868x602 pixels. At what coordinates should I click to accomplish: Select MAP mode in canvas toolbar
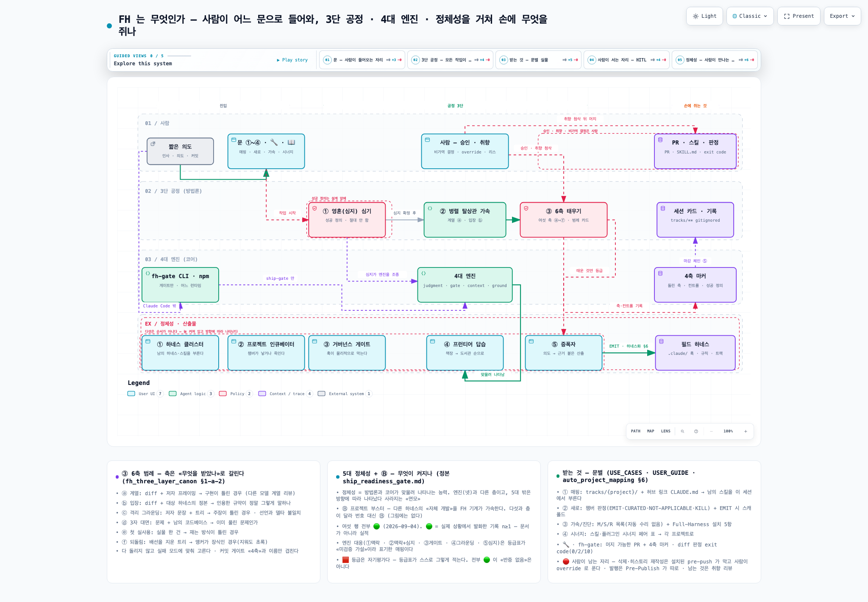[x=651, y=431]
